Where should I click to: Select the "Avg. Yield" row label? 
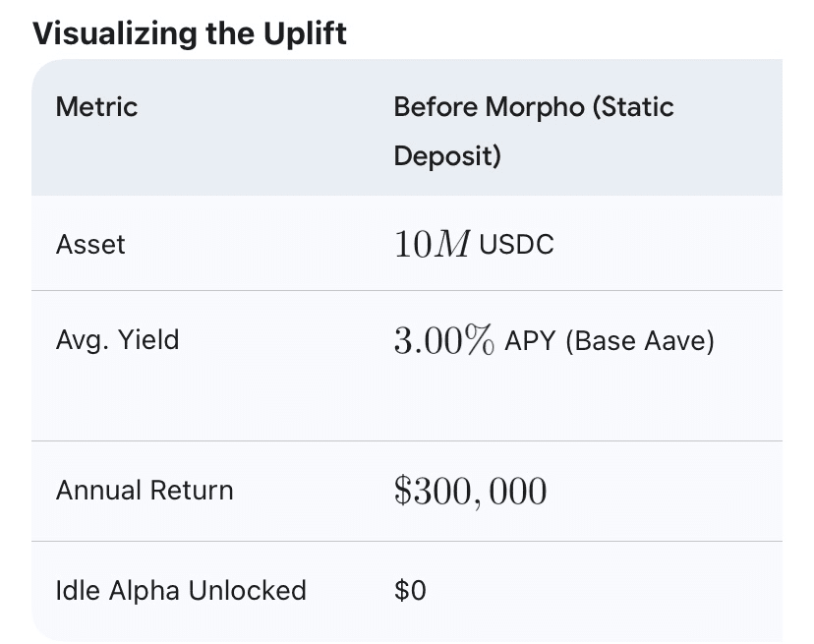pyautogui.click(x=118, y=340)
